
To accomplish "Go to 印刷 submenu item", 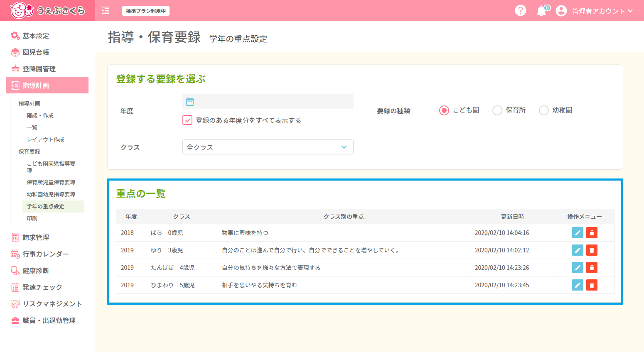I will point(32,218).
